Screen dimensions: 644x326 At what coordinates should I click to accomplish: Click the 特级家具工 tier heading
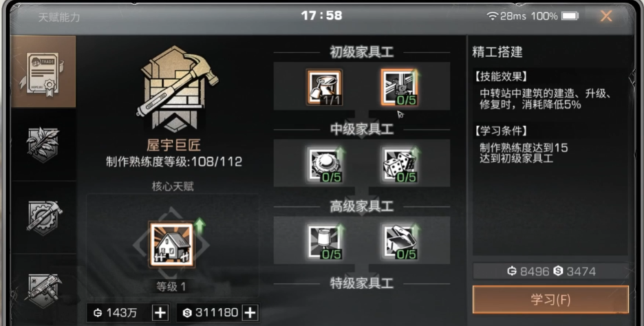[x=362, y=283]
